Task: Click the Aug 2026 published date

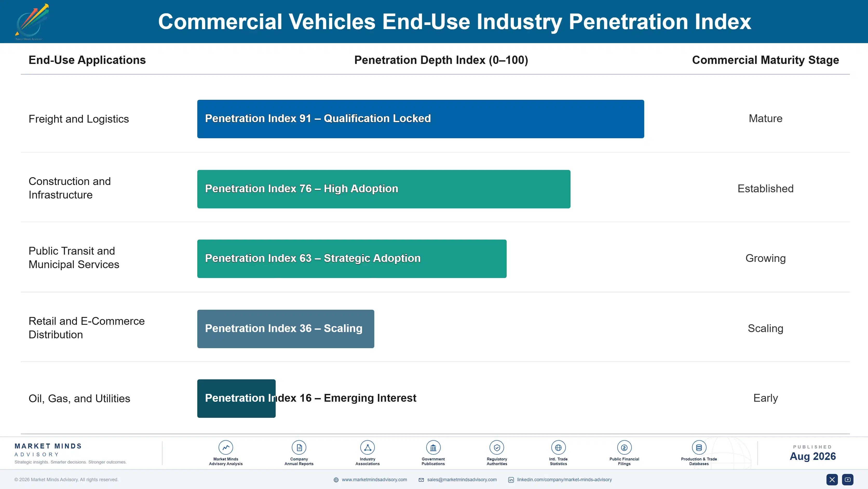Action: pyautogui.click(x=813, y=456)
